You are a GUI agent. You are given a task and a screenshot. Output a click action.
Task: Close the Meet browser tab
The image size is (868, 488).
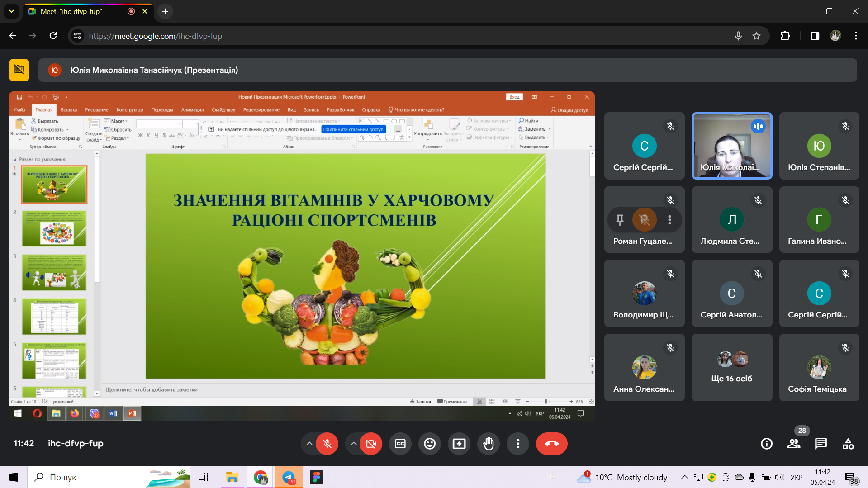coord(145,11)
